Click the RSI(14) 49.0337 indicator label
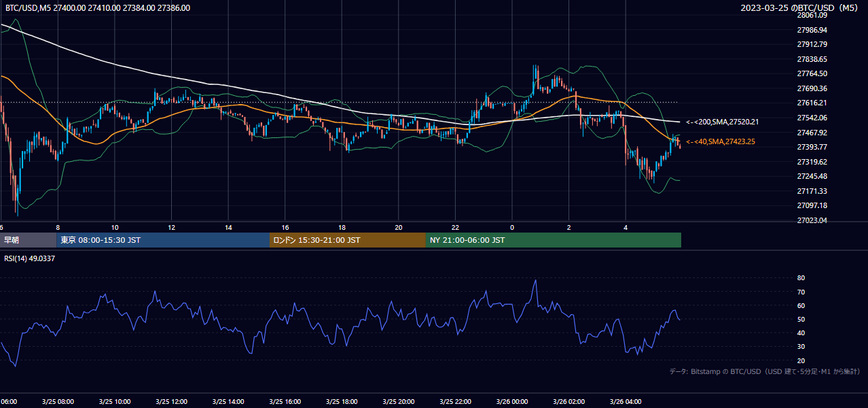 tap(29, 258)
